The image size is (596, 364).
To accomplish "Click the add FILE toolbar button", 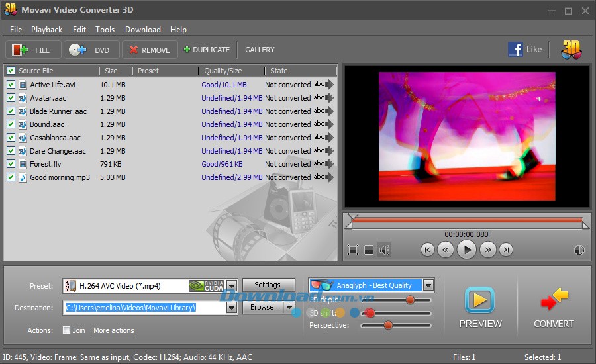I will point(33,50).
